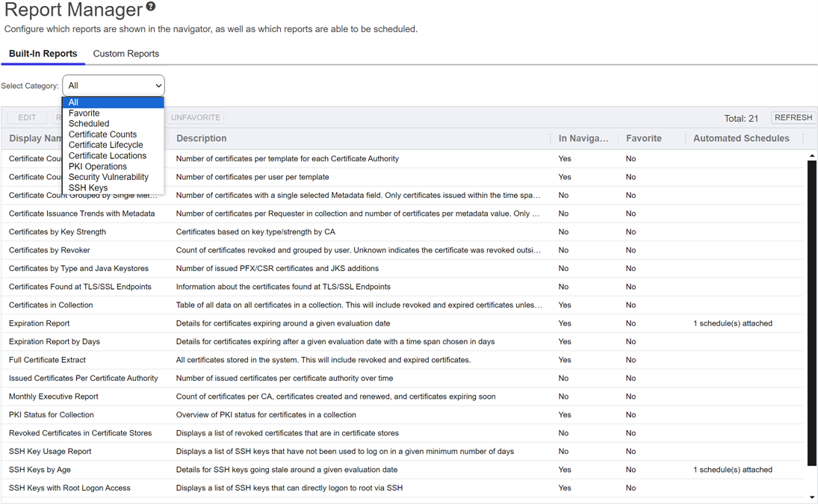Select Security Vulnerability category option
Image resolution: width=818 pixels, height=504 pixels.
108,177
